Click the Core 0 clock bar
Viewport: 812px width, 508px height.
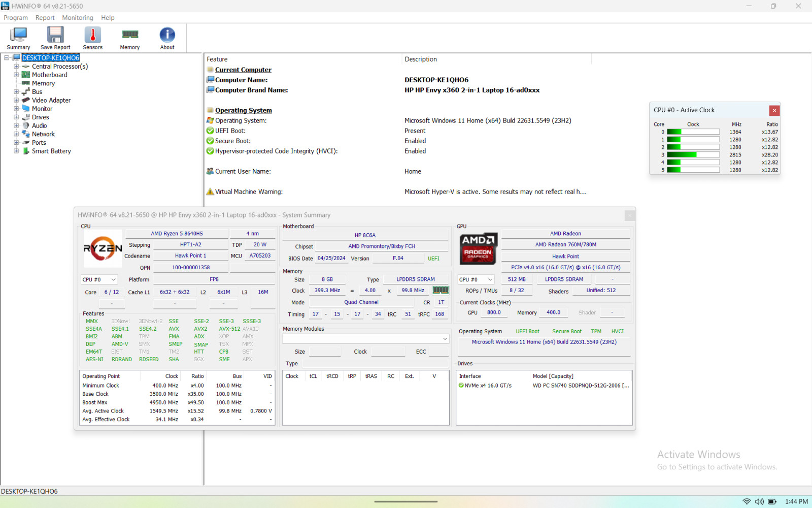693,132
